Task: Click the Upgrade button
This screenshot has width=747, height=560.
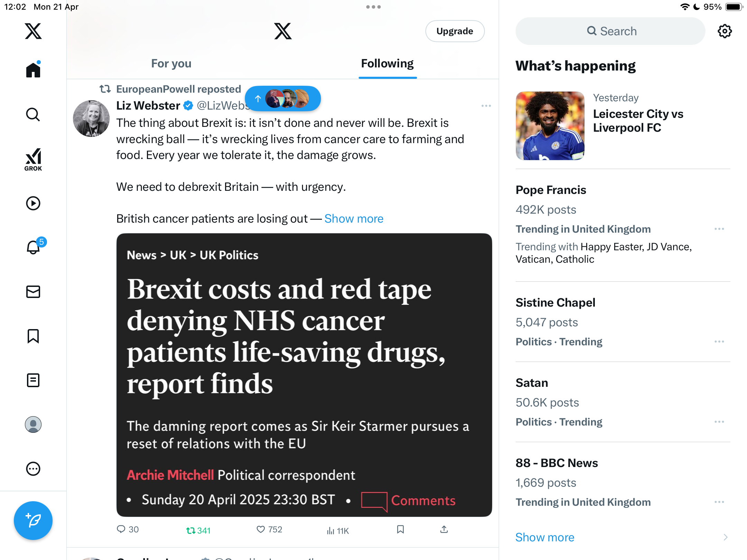Action: [455, 31]
